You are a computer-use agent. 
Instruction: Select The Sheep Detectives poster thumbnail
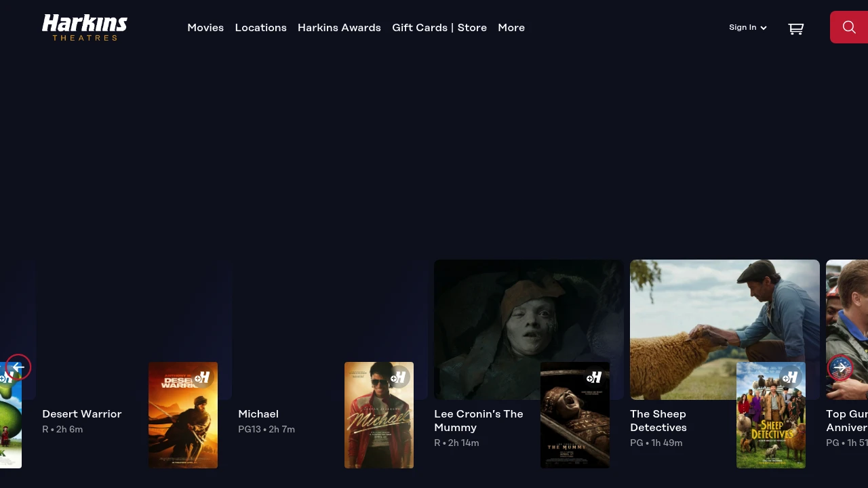(x=771, y=415)
